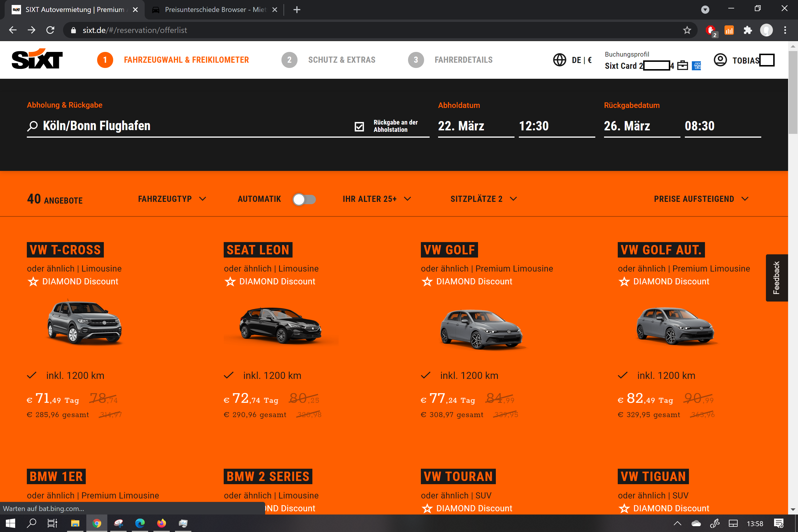Show hidden system tray icons
Screen dimensions: 798x532
click(x=677, y=524)
